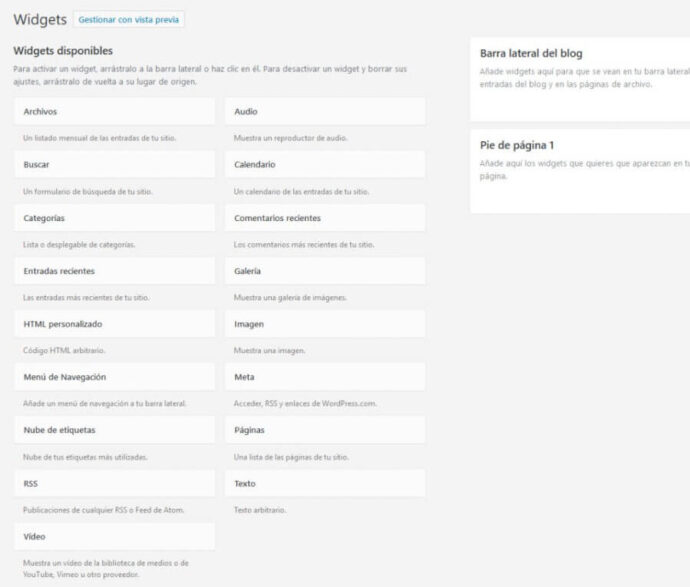Select the Audio widget

[325, 111]
